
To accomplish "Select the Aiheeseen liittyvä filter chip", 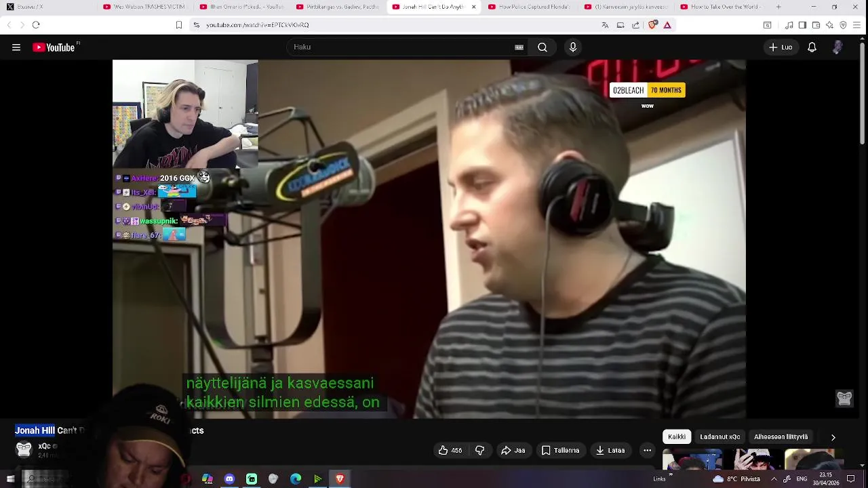I will click(781, 437).
